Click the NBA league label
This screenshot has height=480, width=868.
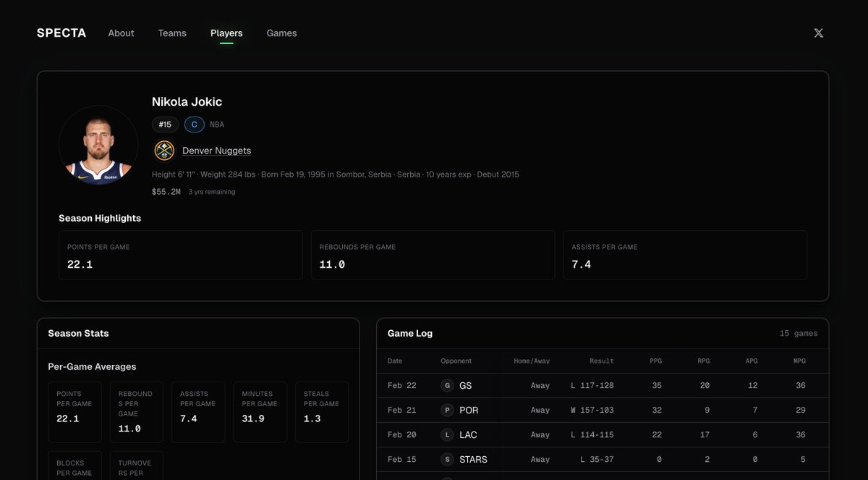tap(217, 125)
